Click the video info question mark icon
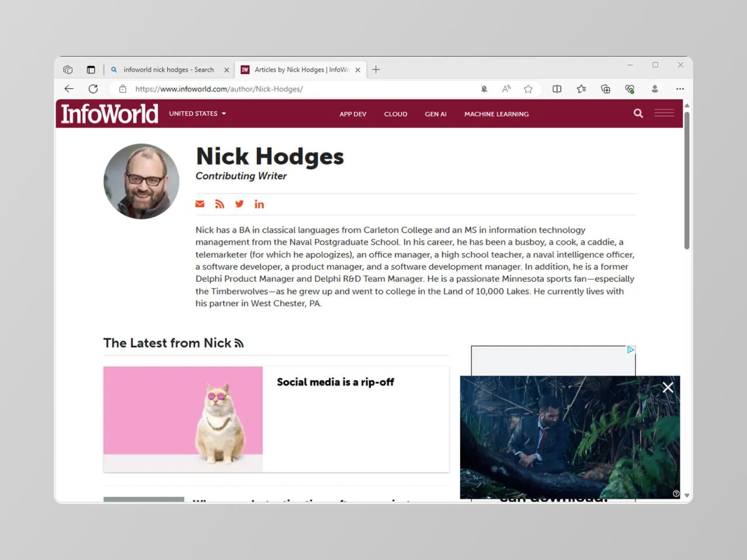Image resolution: width=747 pixels, height=560 pixels. [x=676, y=494]
